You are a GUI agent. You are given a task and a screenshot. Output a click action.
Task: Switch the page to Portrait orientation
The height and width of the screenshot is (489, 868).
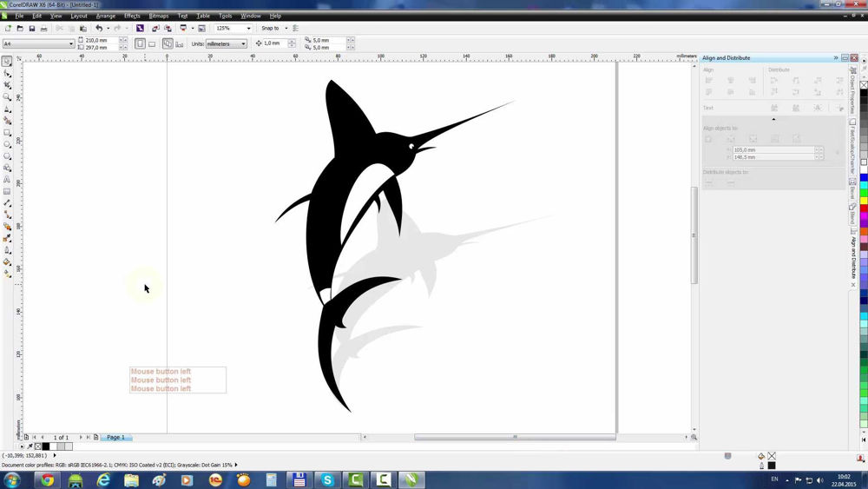[x=140, y=43]
